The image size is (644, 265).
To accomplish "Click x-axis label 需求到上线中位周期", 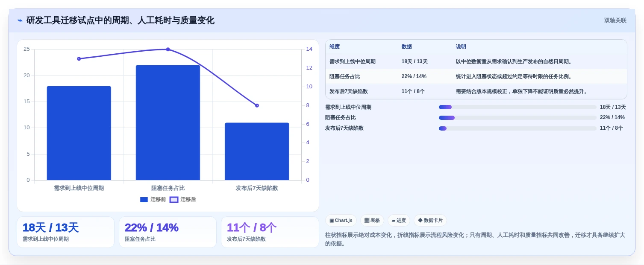I will 79,188.
